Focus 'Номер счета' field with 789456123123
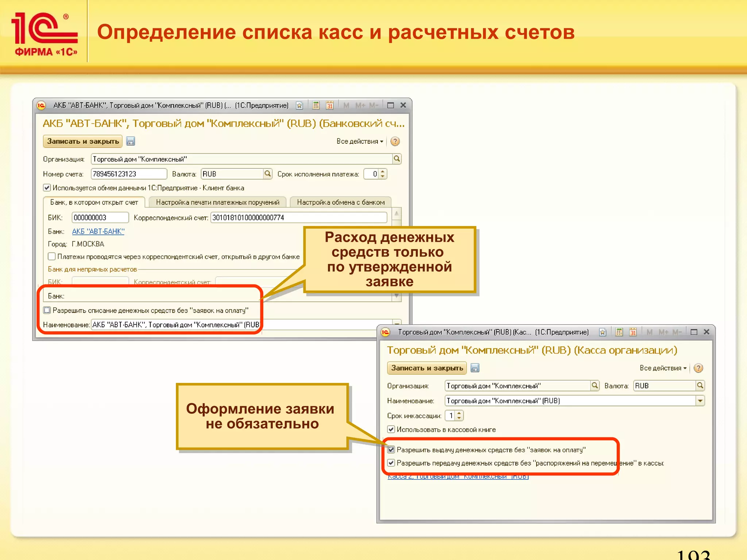The width and height of the screenshot is (747, 560). (x=129, y=174)
